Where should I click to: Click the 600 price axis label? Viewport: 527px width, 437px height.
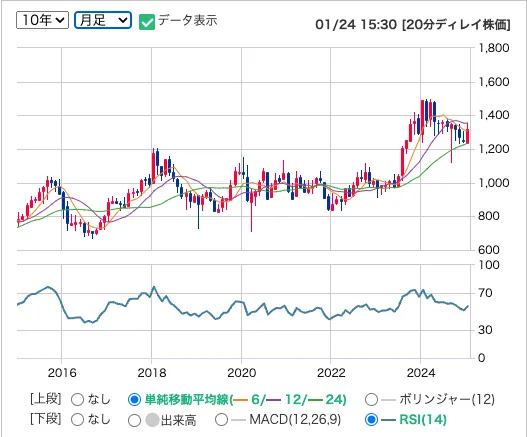489,250
